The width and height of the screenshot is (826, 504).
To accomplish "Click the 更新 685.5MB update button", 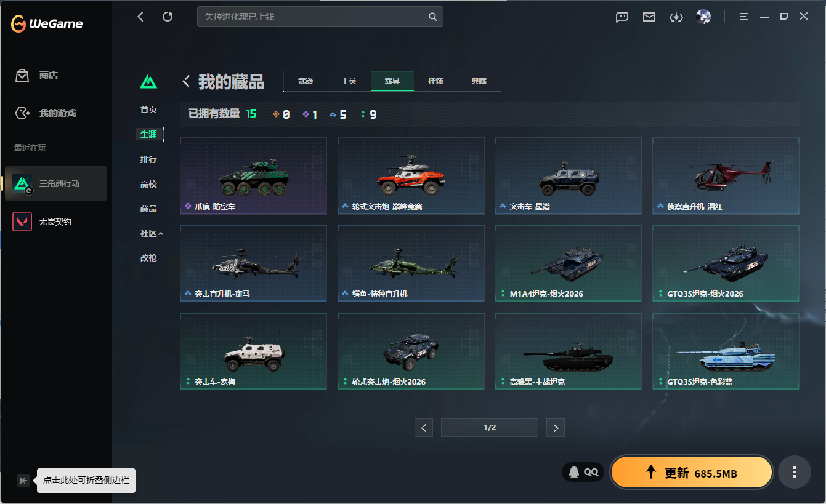I will 691,473.
